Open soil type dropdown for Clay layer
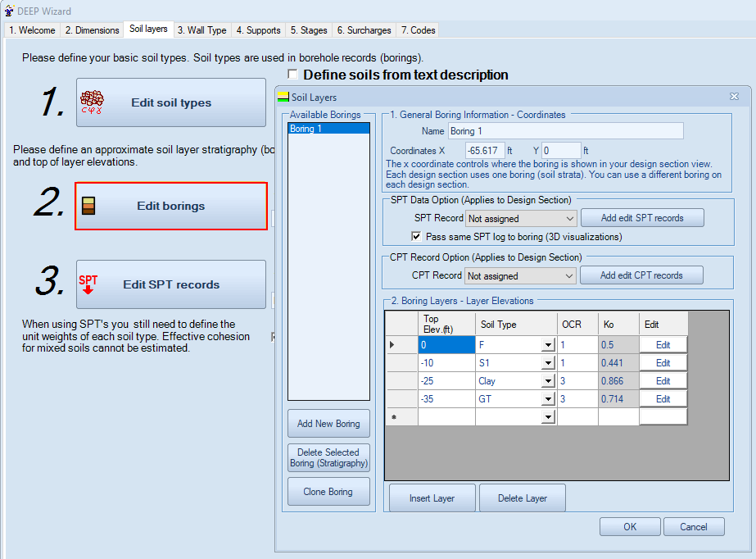This screenshot has width=756, height=559. tap(548, 381)
